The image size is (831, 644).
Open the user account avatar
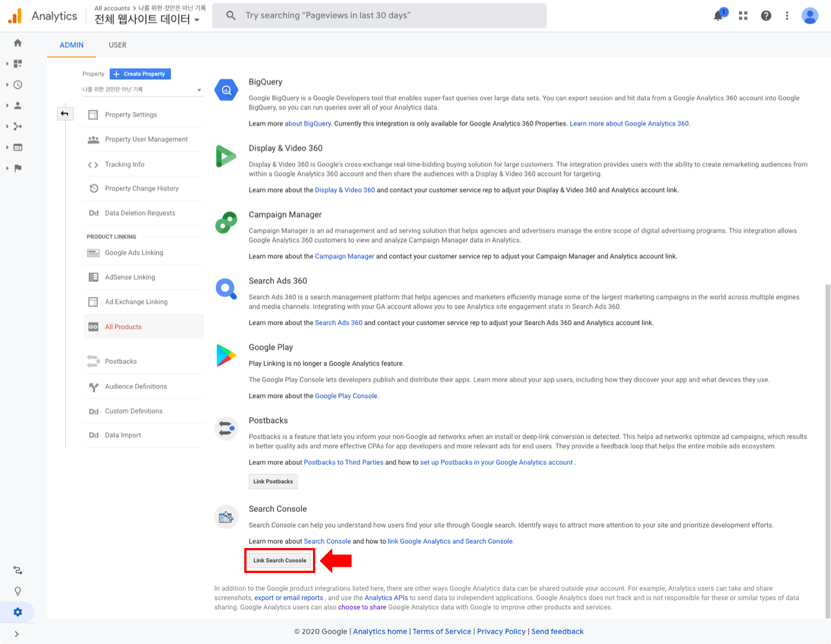pos(810,16)
